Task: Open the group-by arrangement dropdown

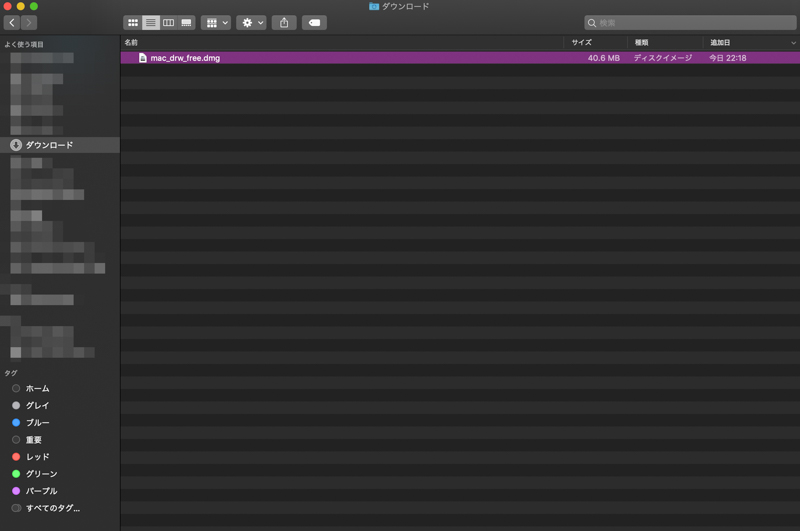Action: pyautogui.click(x=216, y=22)
